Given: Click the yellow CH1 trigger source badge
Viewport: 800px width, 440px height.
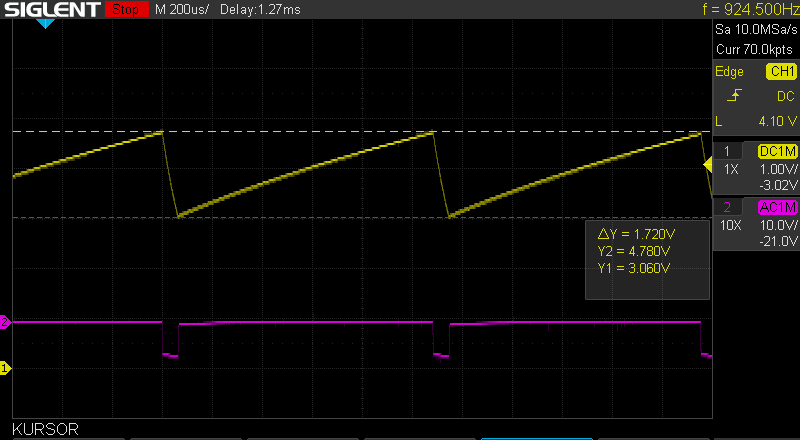Looking at the screenshot, I should [x=782, y=71].
